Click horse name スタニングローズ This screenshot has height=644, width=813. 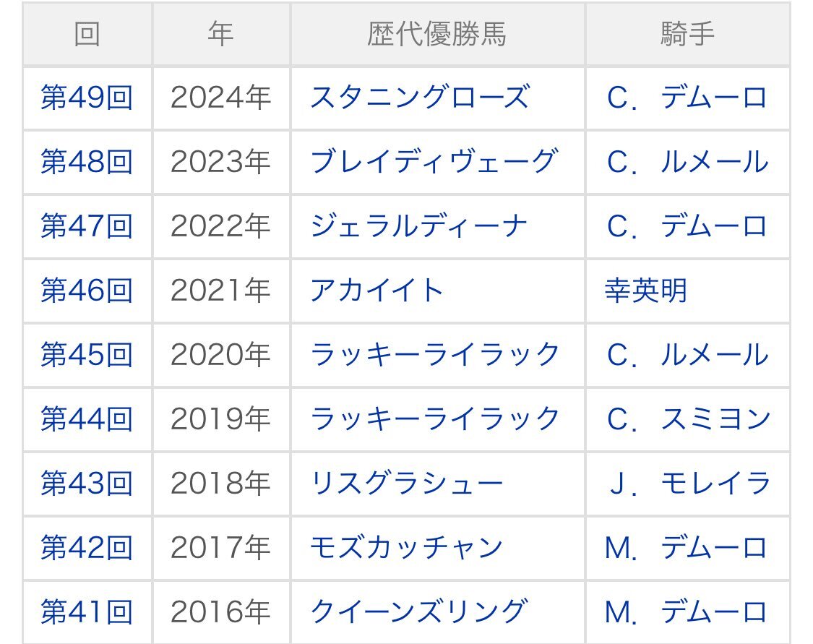coord(420,98)
